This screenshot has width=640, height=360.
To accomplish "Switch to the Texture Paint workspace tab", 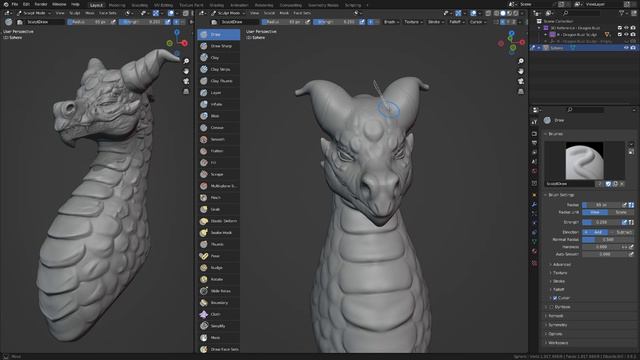I will click(191, 5).
